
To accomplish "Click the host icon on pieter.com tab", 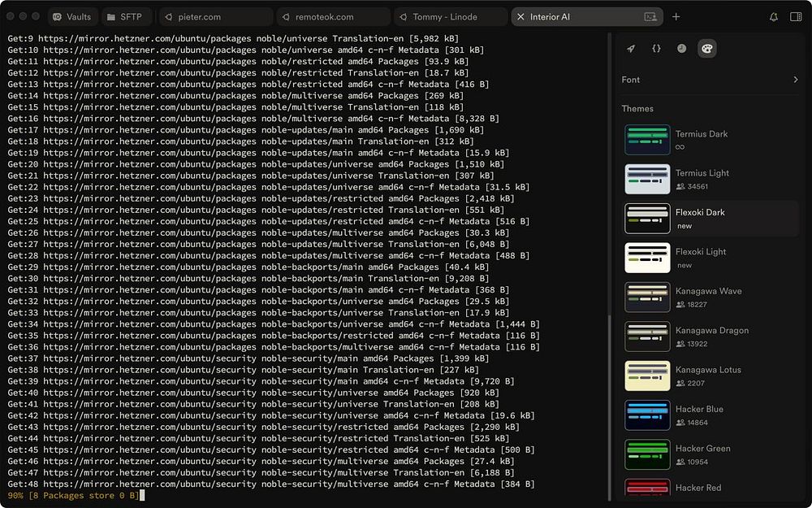I will [x=169, y=16].
